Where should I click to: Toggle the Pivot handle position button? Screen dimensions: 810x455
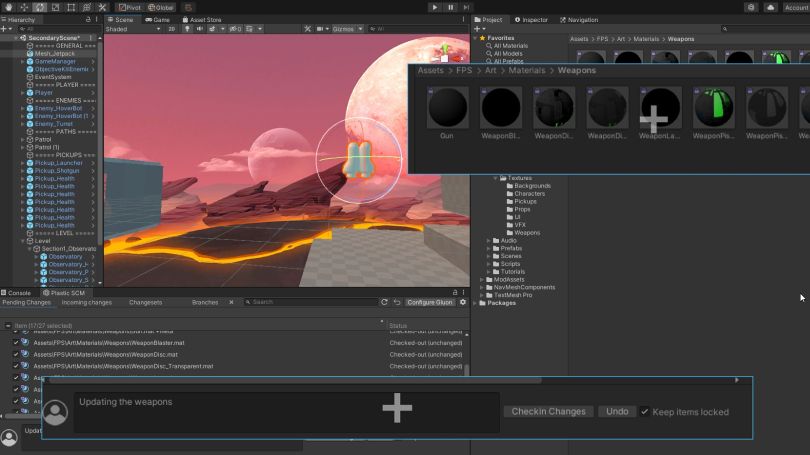129,7
